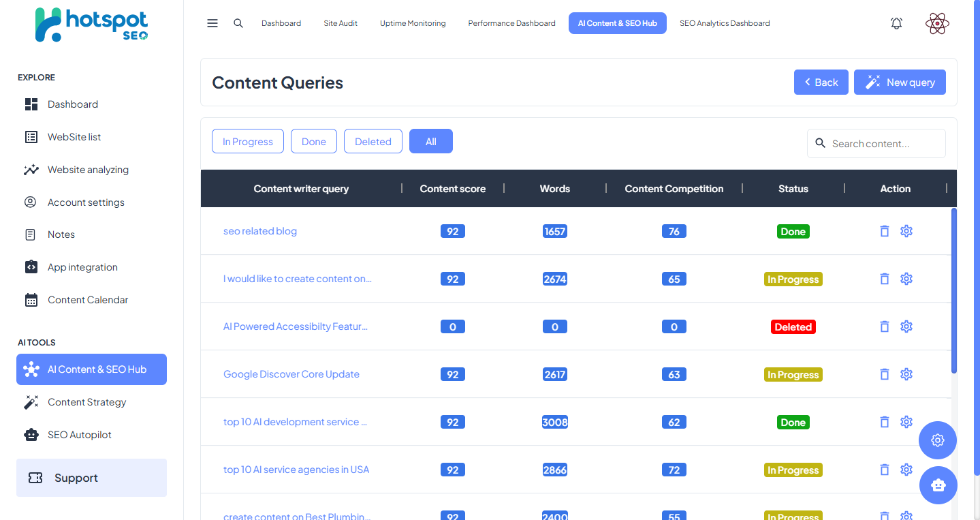The height and width of the screenshot is (520, 980).
Task: Click the Back button
Action: click(821, 82)
